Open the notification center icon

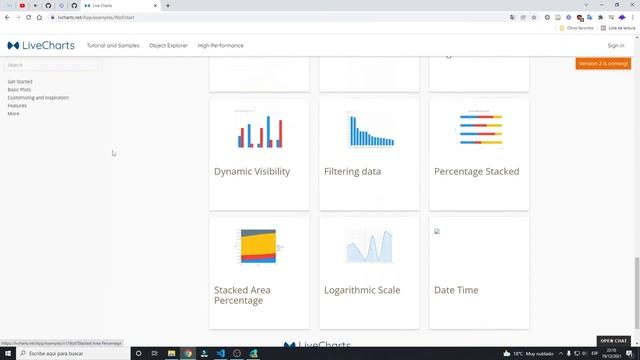629,353
